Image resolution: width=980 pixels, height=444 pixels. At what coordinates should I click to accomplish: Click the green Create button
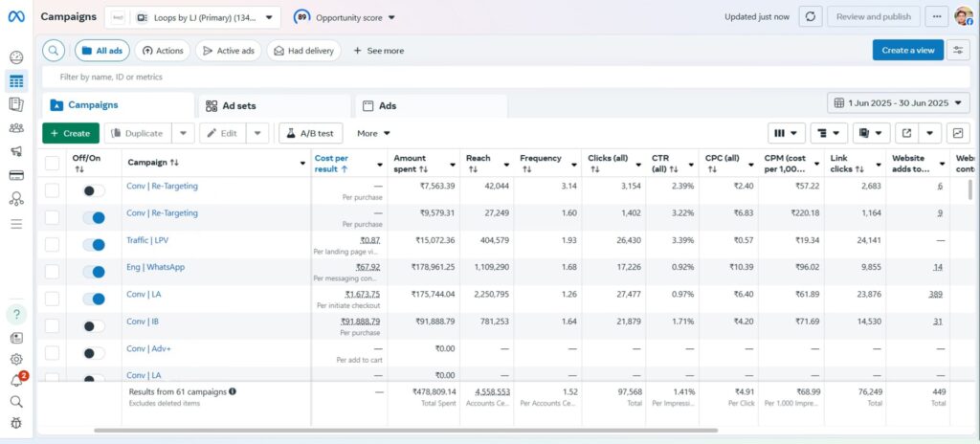click(x=70, y=133)
